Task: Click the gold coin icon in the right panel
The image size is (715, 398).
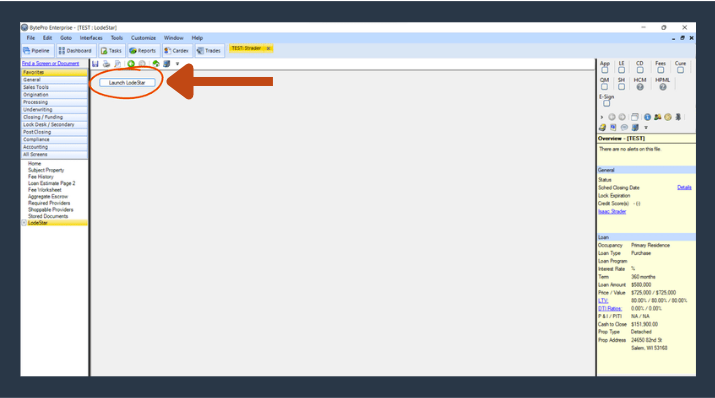Action: 668,117
